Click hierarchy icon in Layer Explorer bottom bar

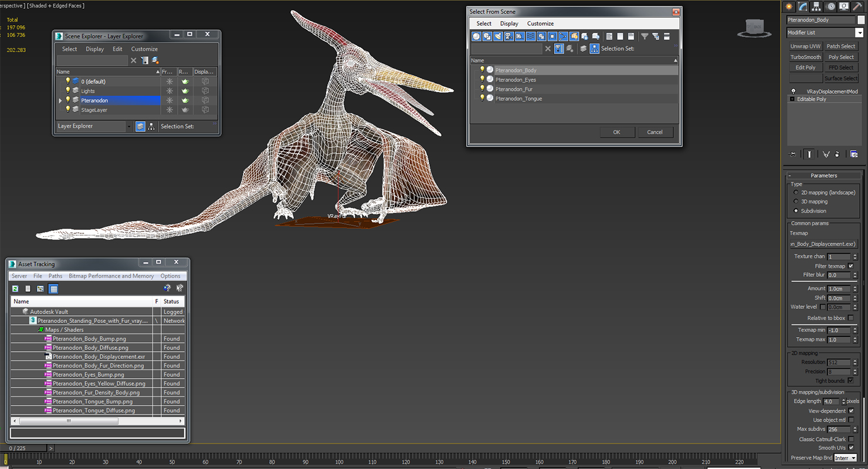(x=151, y=126)
